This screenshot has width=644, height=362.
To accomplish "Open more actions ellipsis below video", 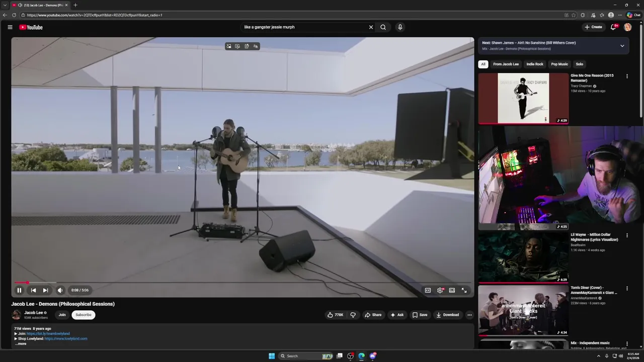I will 469,315.
